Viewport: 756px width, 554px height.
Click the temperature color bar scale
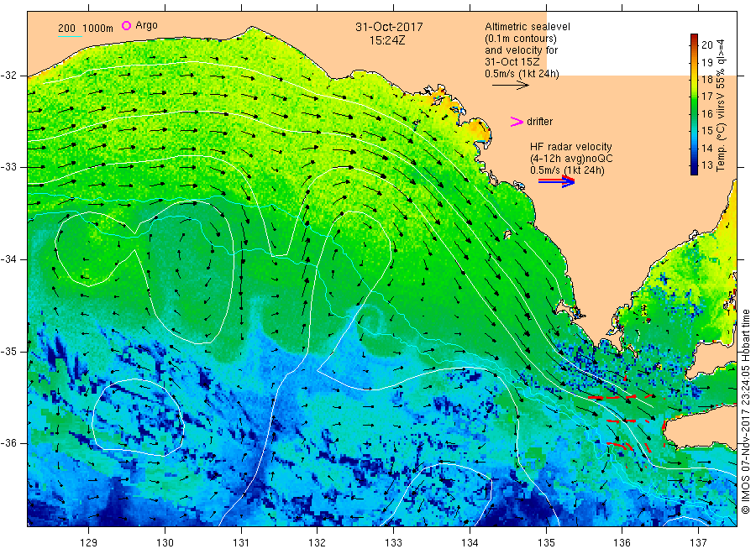pos(694,104)
